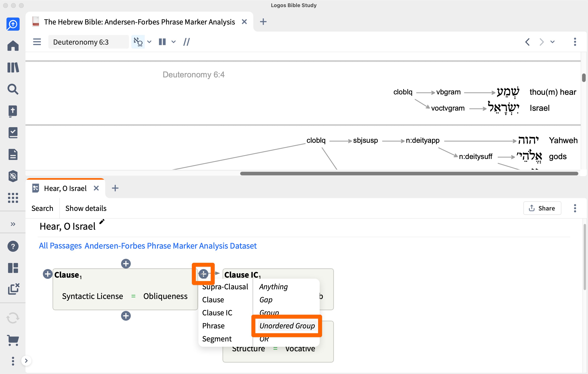This screenshot has height=374, width=588.
Task: Click the vertical scrollbar thumb of the resource panel
Action: pos(584,78)
